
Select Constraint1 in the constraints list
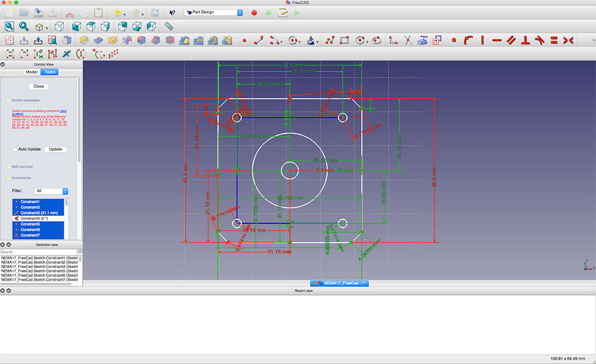click(x=38, y=201)
